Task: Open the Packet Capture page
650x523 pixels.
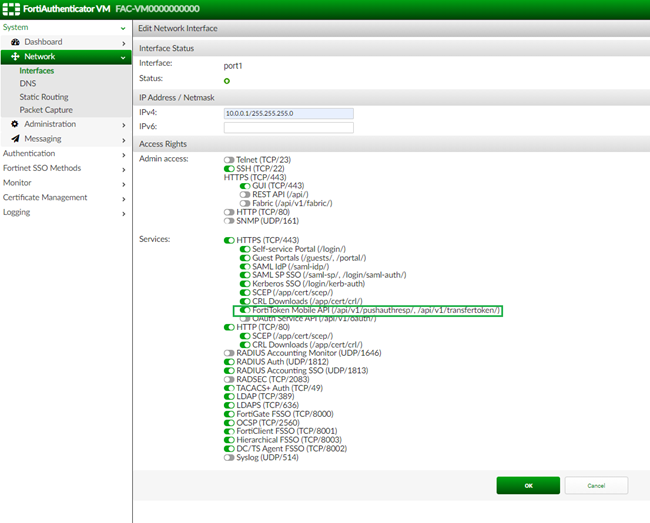Action: point(46,110)
